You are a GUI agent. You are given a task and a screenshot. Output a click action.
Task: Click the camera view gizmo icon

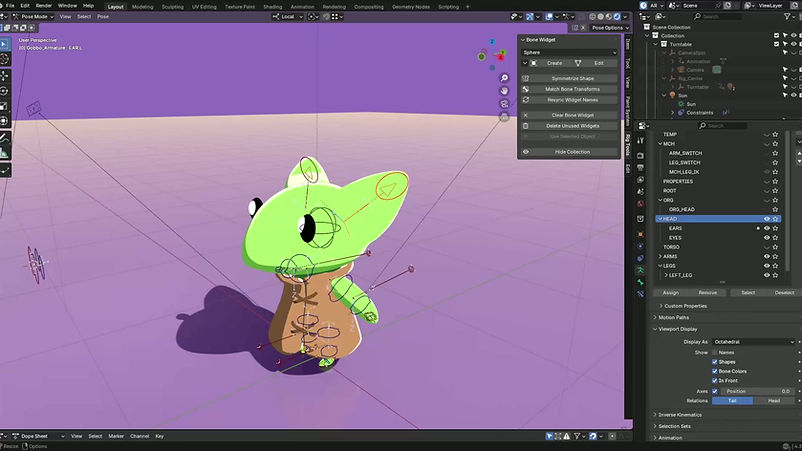point(506,103)
